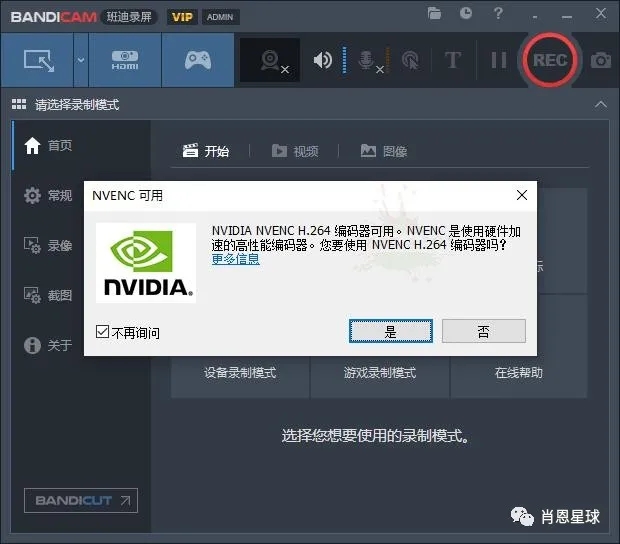Switch to the 视频 tab

tap(295, 151)
